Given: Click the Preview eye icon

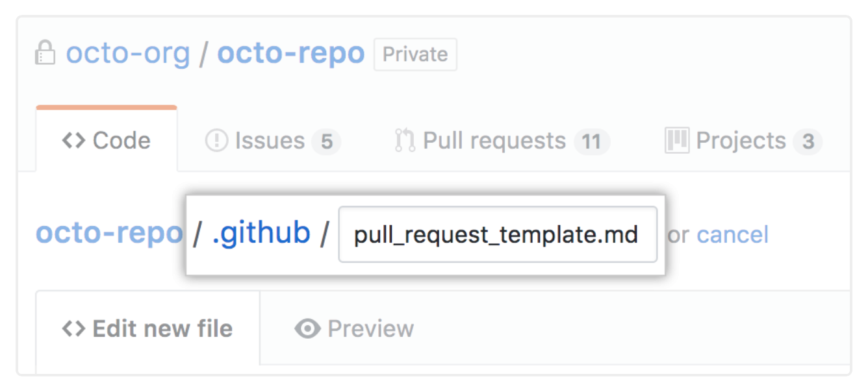Looking at the screenshot, I should pos(307,329).
